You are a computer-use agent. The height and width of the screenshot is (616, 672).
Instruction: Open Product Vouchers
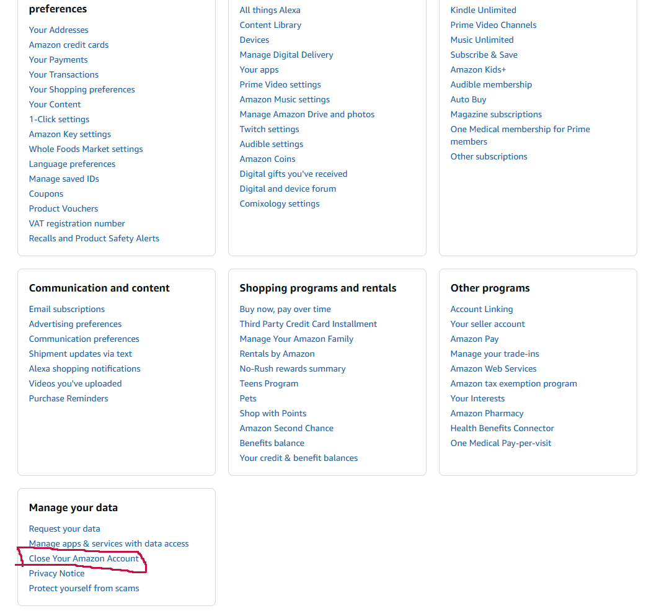click(63, 208)
